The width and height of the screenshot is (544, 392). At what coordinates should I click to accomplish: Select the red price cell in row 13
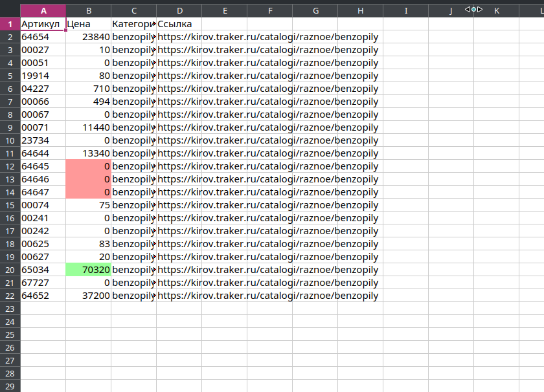(x=88, y=179)
